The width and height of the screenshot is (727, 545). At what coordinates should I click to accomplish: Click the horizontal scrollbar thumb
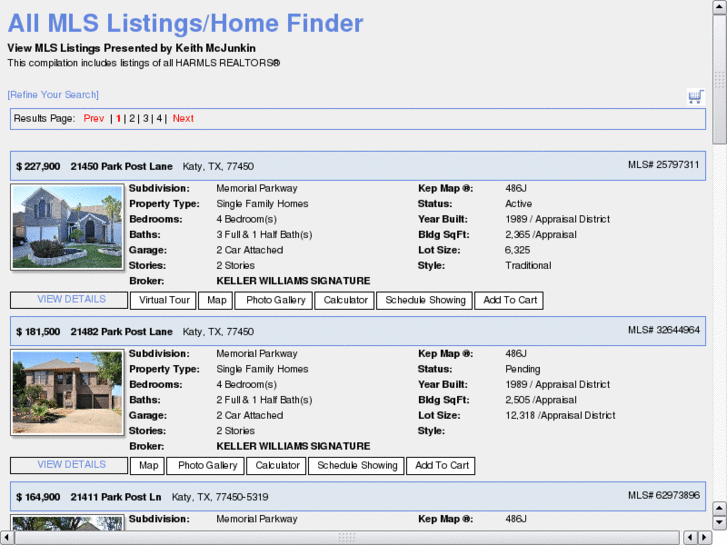347,537
